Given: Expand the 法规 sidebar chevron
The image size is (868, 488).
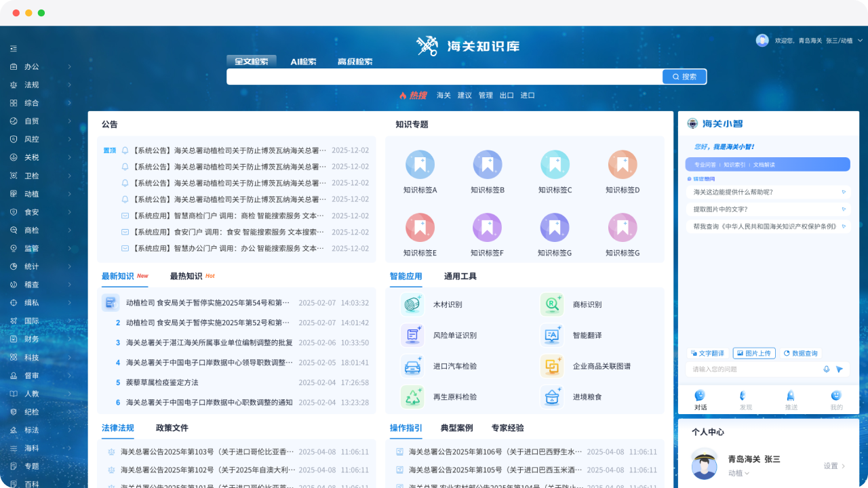Looking at the screenshot, I should [69, 85].
